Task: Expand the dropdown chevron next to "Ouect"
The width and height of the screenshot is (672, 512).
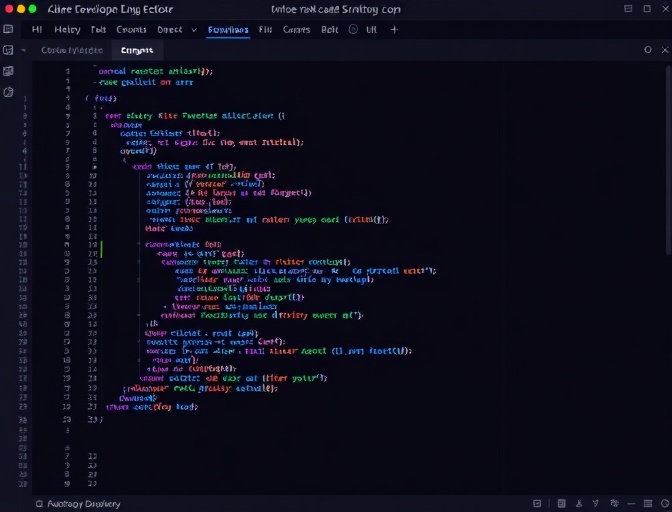Action: coord(194,30)
